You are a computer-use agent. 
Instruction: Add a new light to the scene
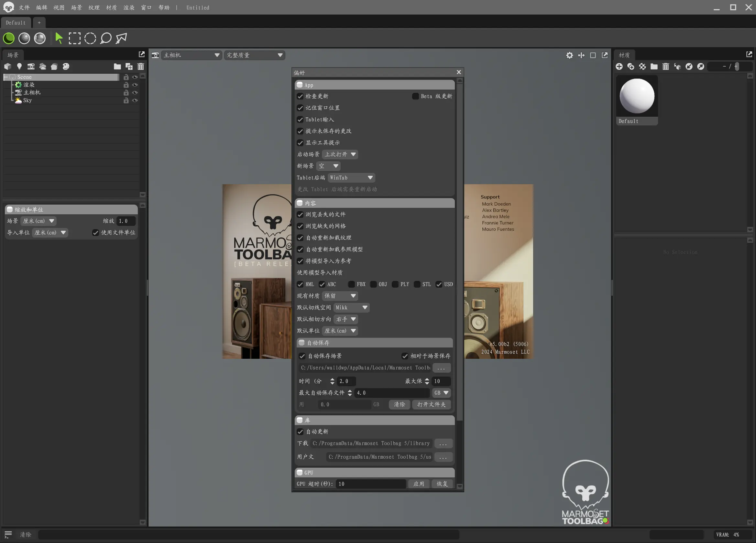coord(19,67)
